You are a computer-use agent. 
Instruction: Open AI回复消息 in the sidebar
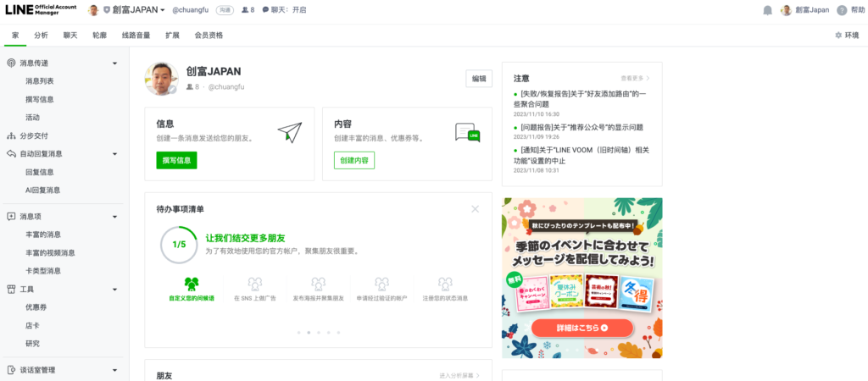point(43,190)
